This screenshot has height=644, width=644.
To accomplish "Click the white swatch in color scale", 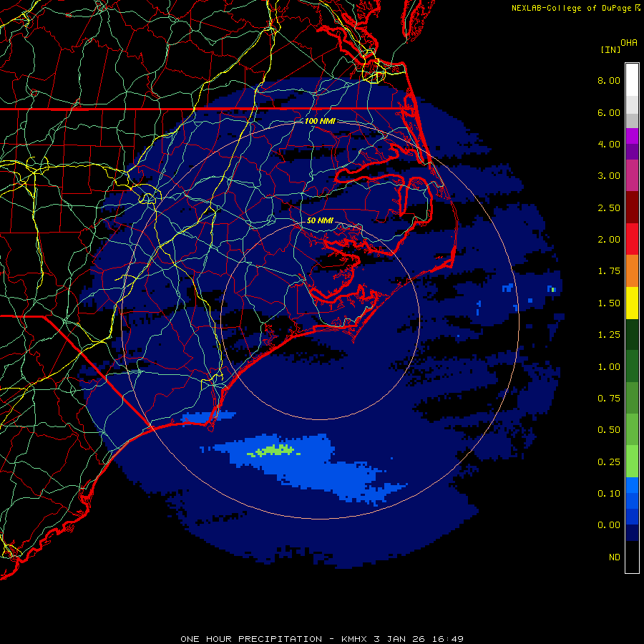I will pos(632,80).
